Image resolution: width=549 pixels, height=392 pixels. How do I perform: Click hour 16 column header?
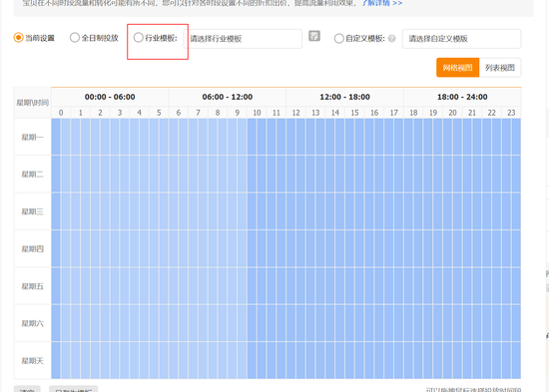(x=374, y=113)
